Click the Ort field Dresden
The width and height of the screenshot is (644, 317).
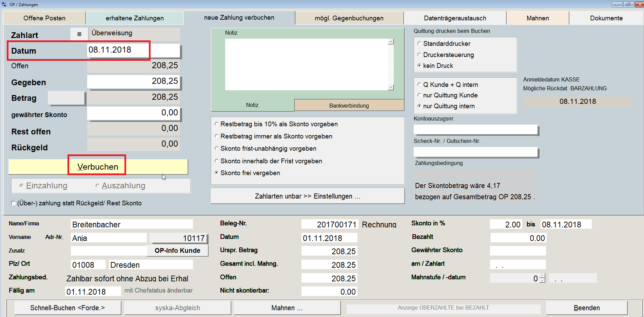pyautogui.click(x=151, y=265)
